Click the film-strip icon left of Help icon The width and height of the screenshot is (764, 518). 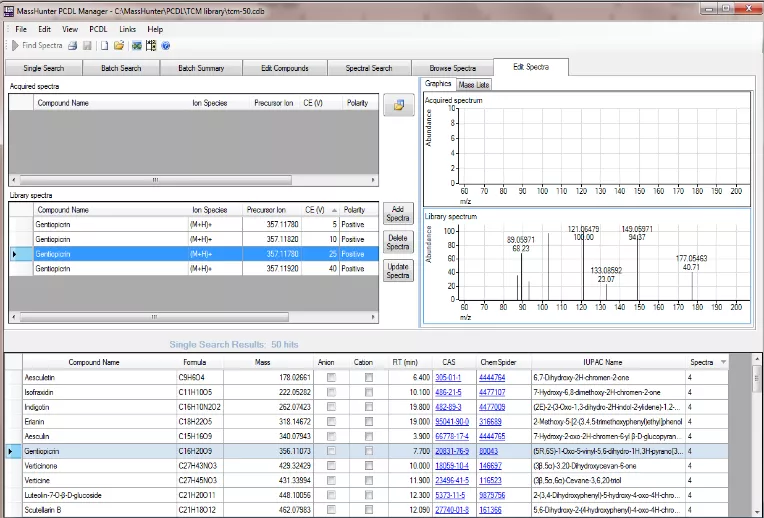(x=150, y=45)
